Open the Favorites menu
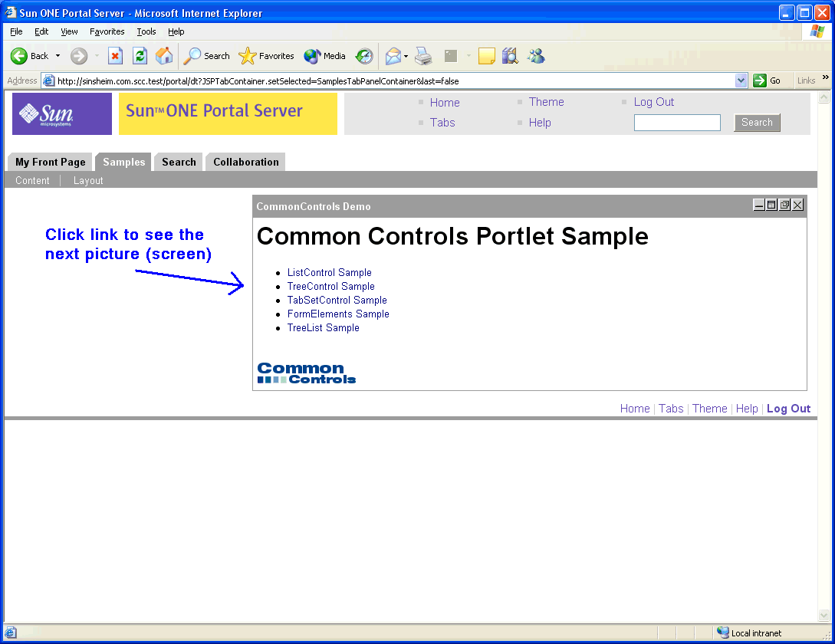This screenshot has width=835, height=644. point(107,31)
